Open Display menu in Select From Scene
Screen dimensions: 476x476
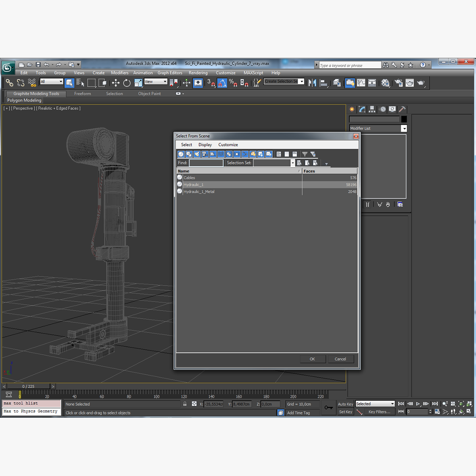tap(205, 145)
